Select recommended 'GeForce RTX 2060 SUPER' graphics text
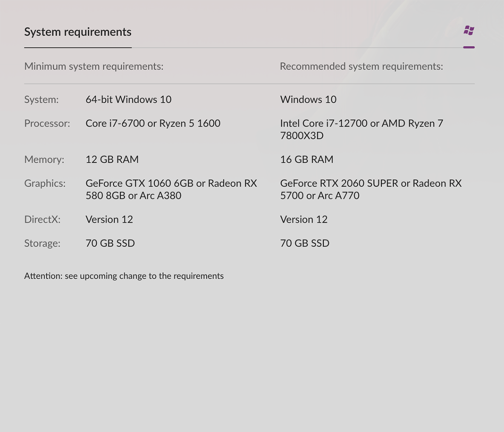Screen dimensions: 504x432 (x=339, y=183)
